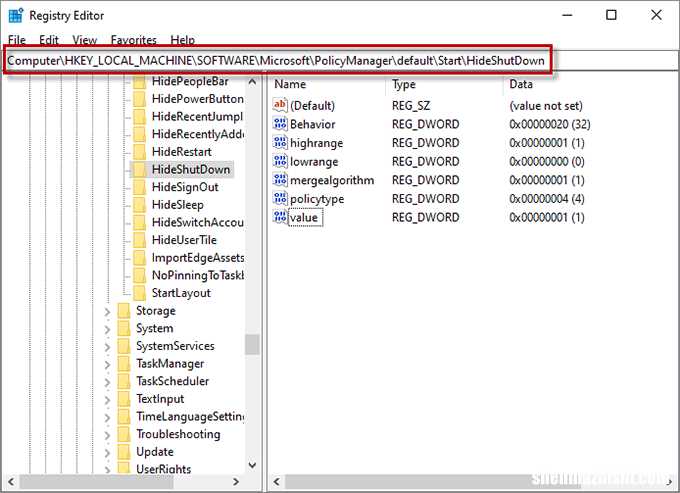Click the Storage folder icon

(x=124, y=311)
